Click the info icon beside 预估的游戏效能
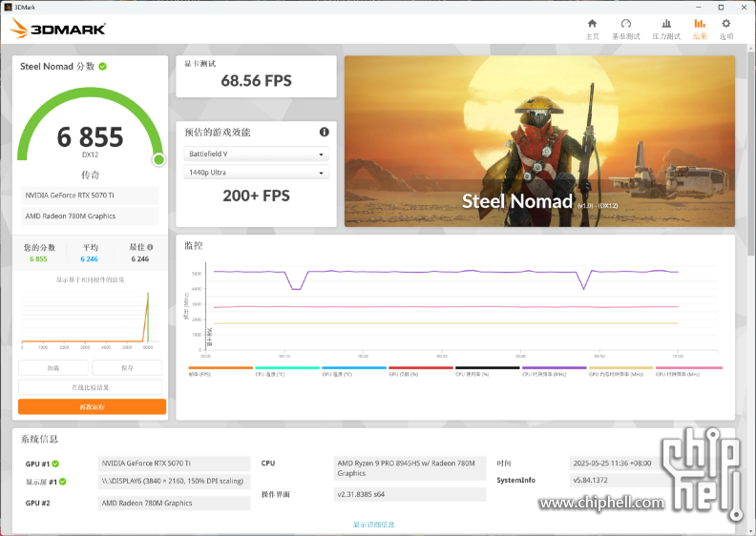 click(324, 132)
